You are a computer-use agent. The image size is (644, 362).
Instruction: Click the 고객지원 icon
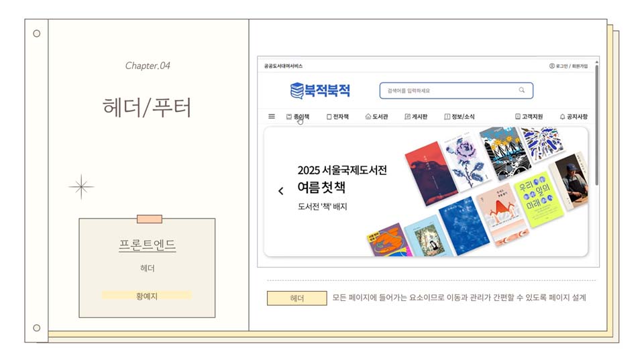tap(518, 117)
